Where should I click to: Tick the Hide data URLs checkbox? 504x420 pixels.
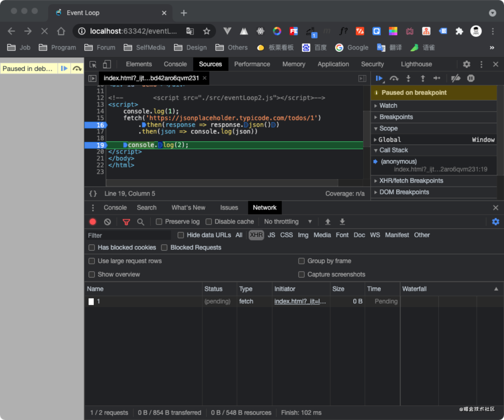(181, 235)
